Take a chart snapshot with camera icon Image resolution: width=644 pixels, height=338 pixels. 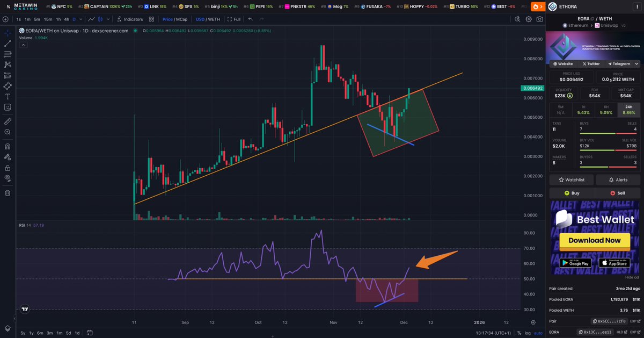click(539, 19)
